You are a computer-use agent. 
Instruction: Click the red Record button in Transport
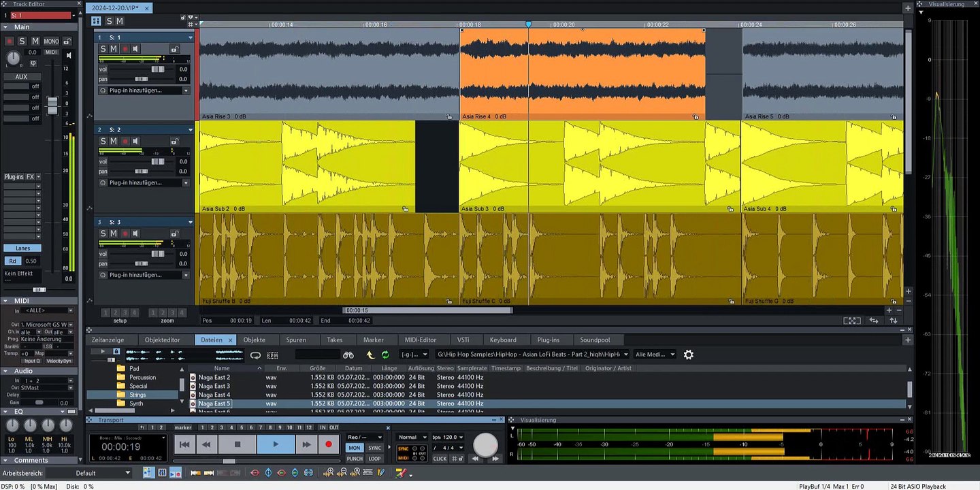point(329,444)
